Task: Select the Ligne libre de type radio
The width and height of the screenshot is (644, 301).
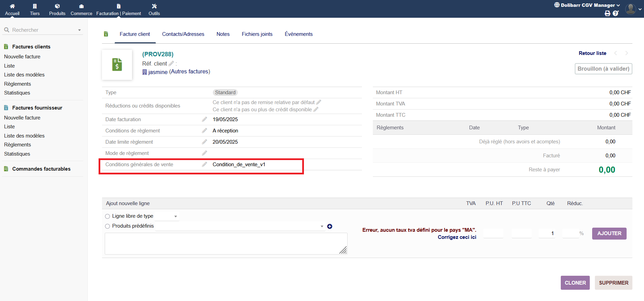Action: click(107, 216)
